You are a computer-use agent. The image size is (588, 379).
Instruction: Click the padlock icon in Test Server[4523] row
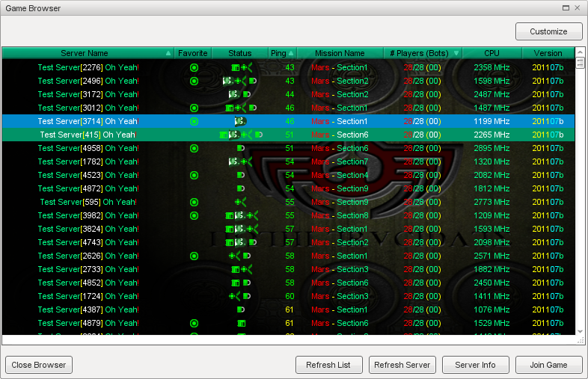pyautogui.click(x=241, y=176)
